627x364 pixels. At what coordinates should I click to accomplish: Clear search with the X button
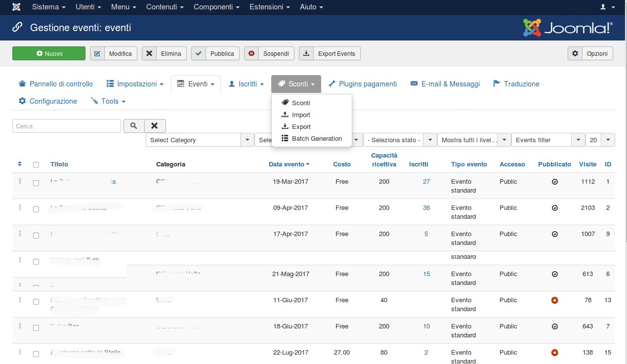tap(155, 126)
